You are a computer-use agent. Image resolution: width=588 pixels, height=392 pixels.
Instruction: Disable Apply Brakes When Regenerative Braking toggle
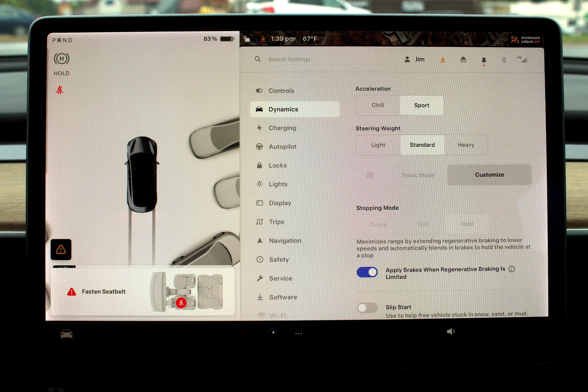367,272
